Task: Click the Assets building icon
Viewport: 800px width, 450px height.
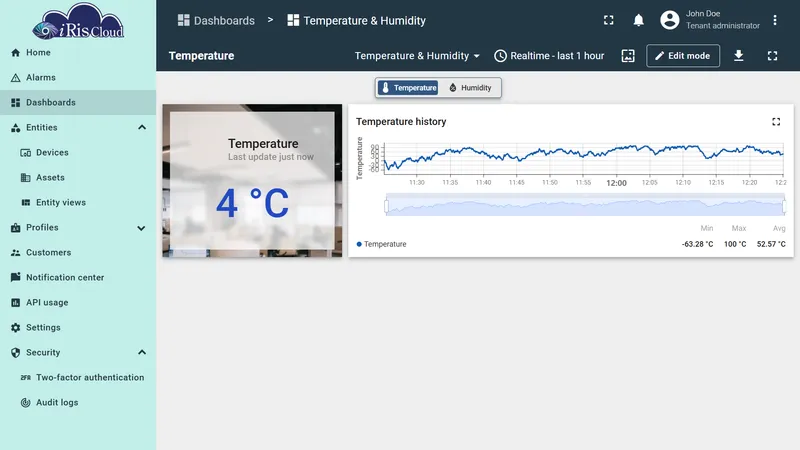Action: point(26,178)
